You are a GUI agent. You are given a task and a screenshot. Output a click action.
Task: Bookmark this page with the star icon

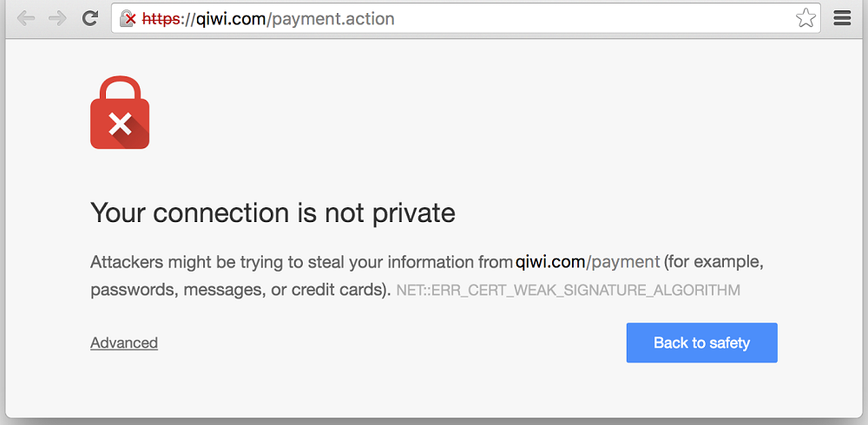[806, 18]
